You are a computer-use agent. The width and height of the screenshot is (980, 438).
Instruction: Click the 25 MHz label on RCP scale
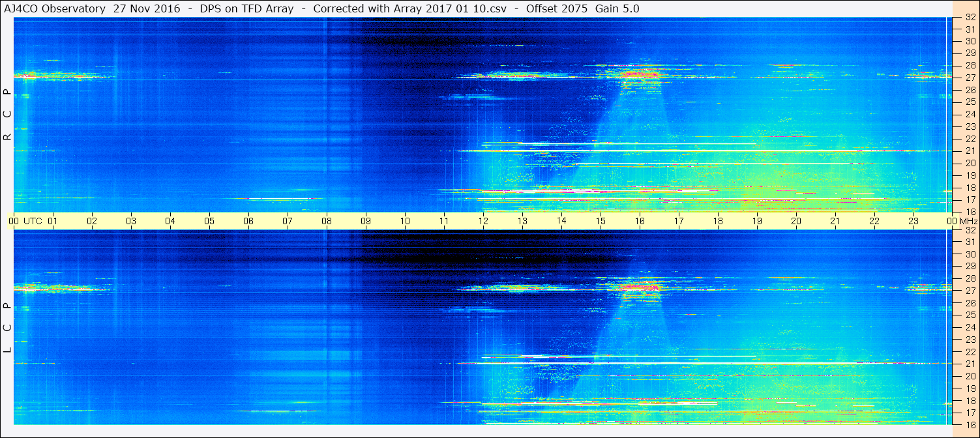click(970, 102)
